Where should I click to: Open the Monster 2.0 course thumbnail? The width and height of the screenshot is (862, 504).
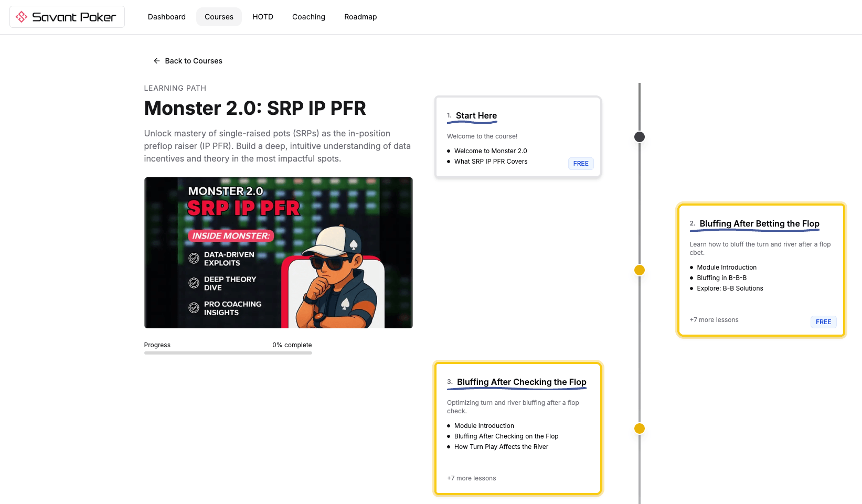279,253
